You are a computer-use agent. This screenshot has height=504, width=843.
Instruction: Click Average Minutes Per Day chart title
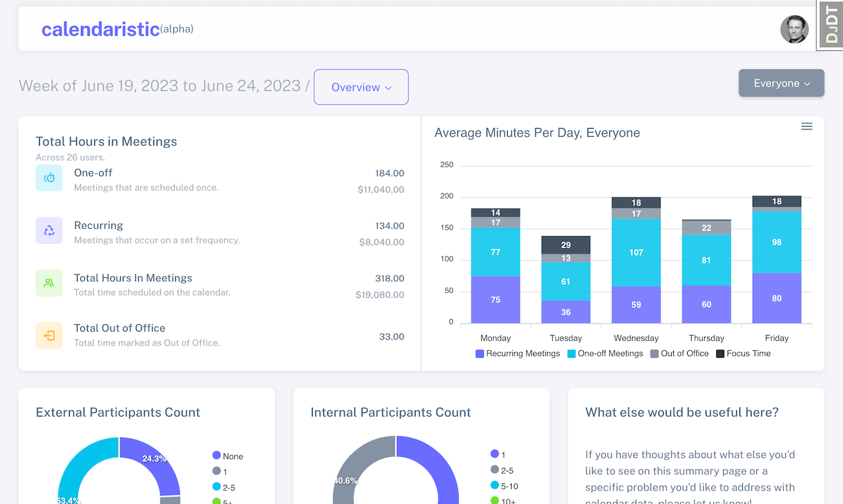pos(537,133)
